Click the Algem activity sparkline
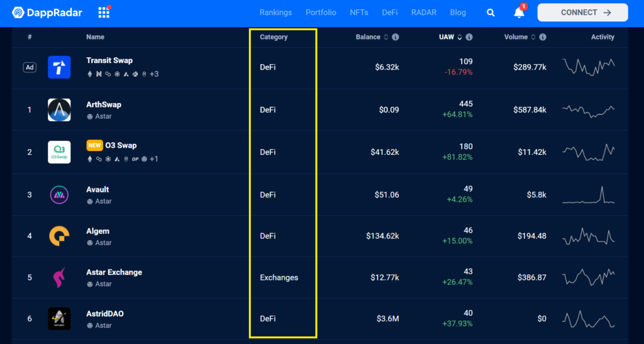This screenshot has width=644, height=344. click(588, 236)
